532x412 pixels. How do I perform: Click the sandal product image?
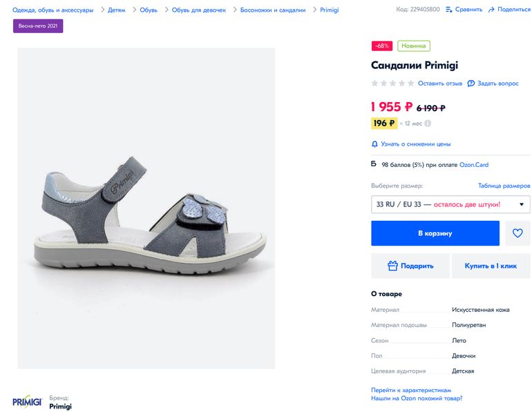[146, 208]
